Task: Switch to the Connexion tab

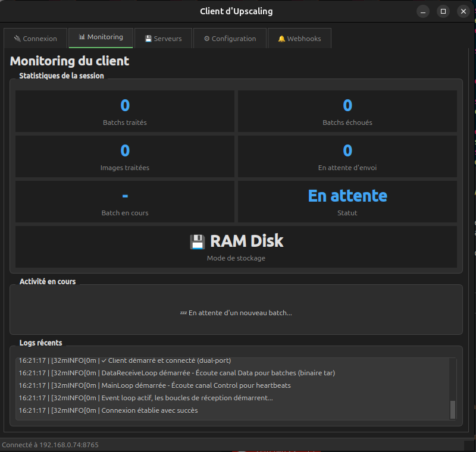Action: click(x=35, y=37)
